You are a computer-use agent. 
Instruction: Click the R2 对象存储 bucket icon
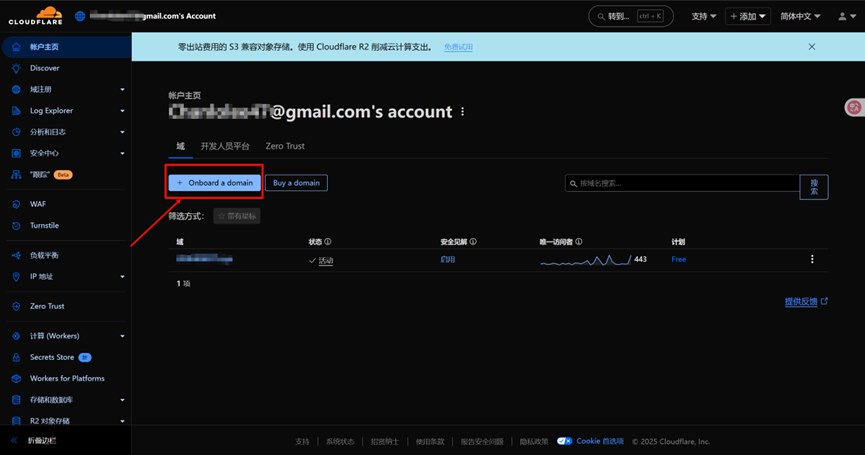(x=16, y=421)
